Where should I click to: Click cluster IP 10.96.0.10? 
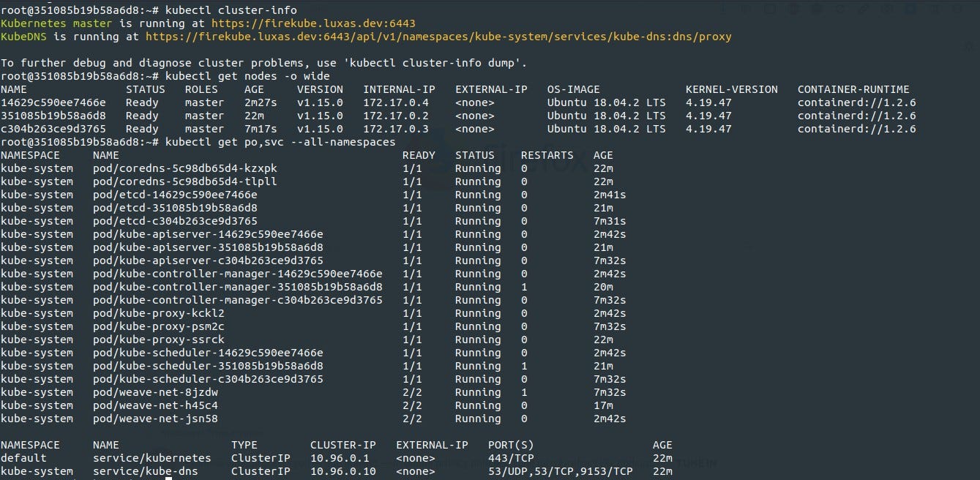tap(343, 471)
